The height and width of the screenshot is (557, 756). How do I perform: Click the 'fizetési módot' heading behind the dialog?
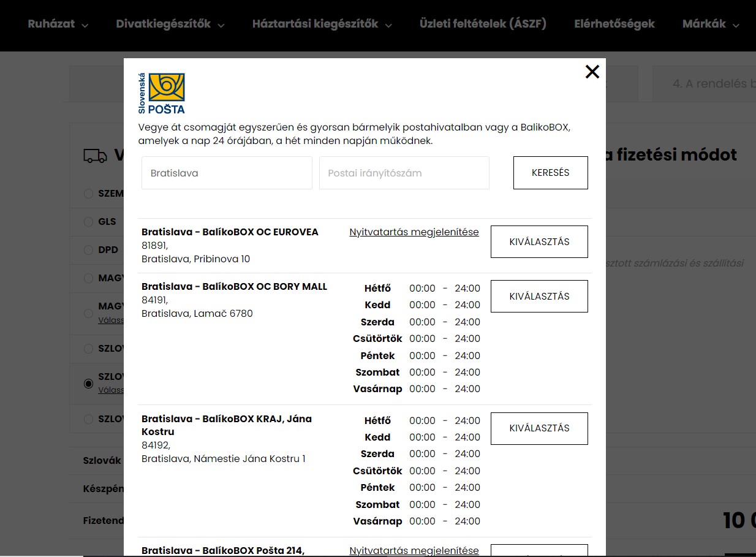click(x=676, y=155)
